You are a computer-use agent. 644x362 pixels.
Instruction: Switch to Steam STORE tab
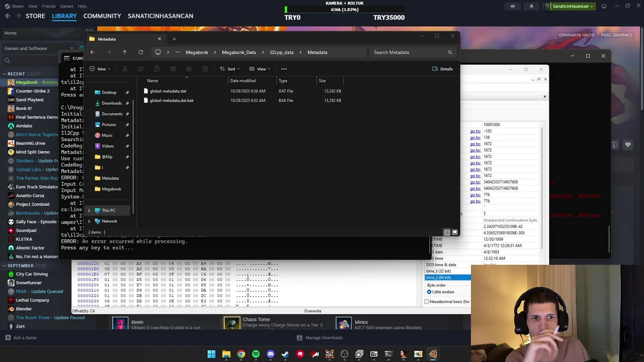[x=35, y=16]
